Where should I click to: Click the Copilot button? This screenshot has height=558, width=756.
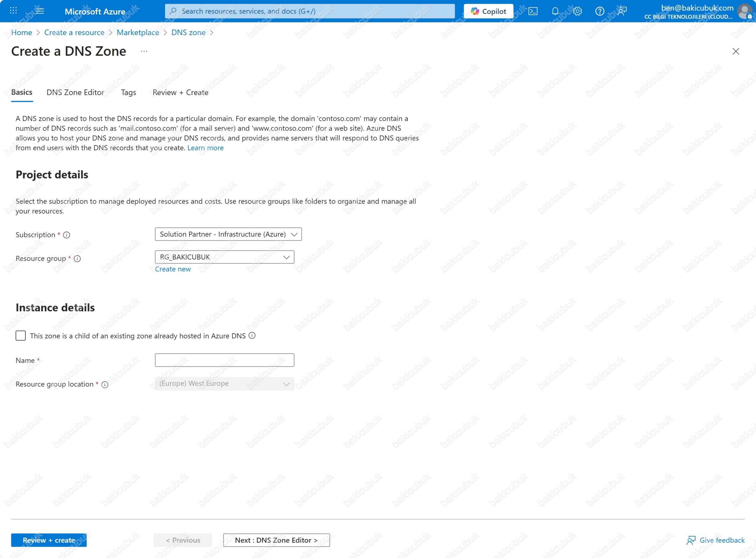pyautogui.click(x=488, y=11)
